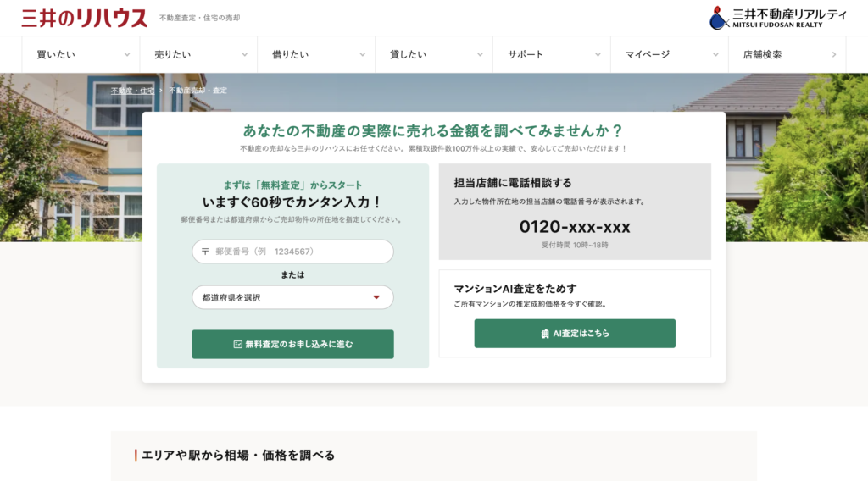Click マンションAI査定をためす heading
This screenshot has width=868, height=481.
point(515,289)
